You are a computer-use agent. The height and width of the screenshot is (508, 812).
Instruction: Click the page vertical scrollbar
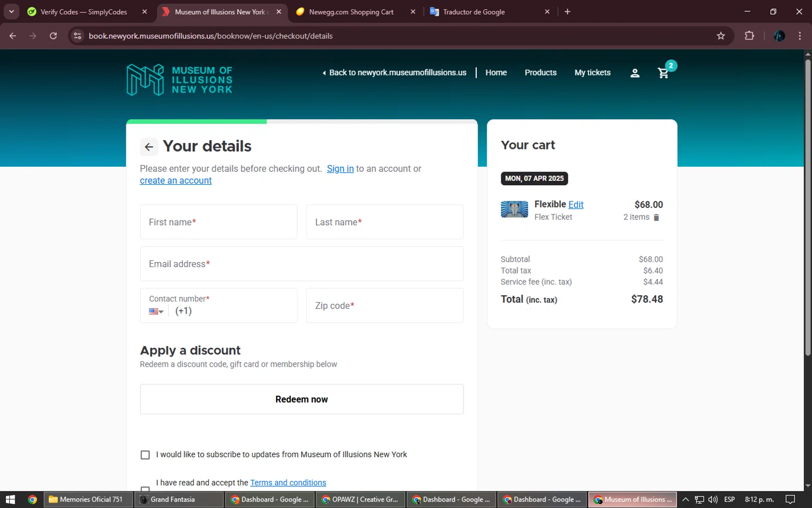click(808, 207)
